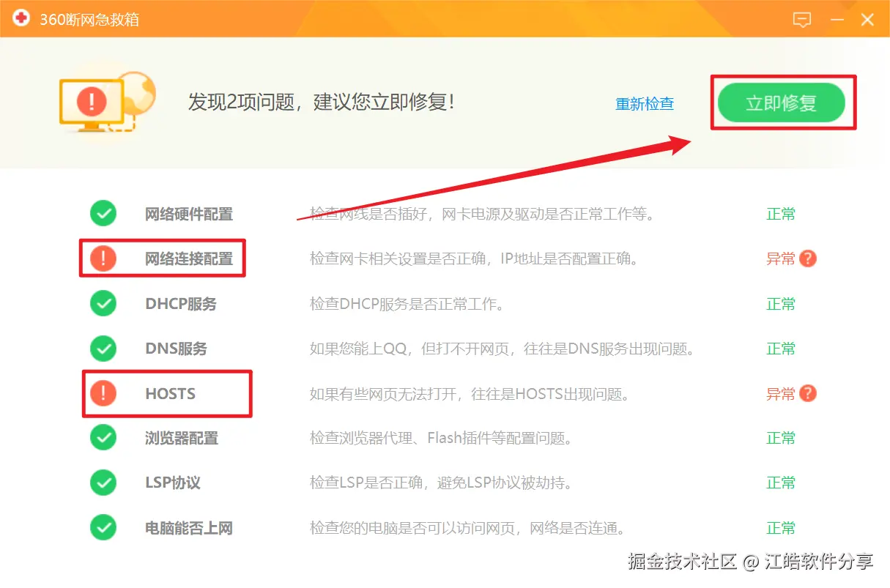This screenshot has width=890, height=588.
Task: Select the 网络硬件配置 item label
Action: tap(189, 215)
